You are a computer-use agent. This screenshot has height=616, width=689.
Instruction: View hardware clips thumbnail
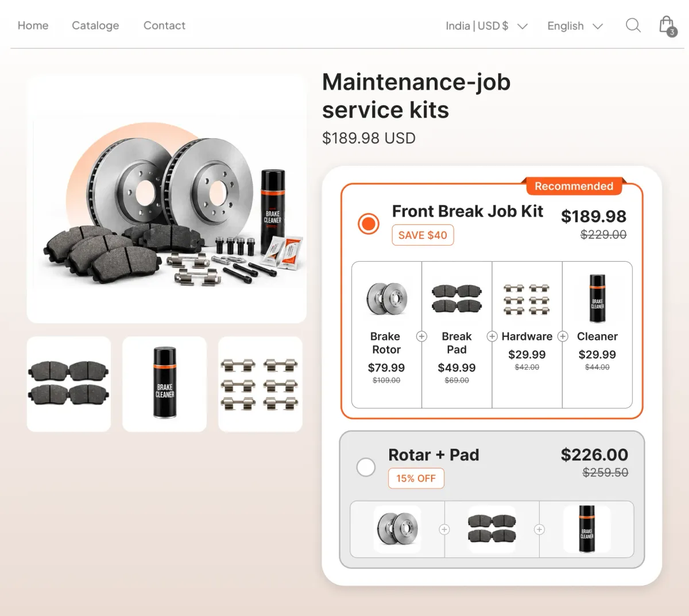260,384
